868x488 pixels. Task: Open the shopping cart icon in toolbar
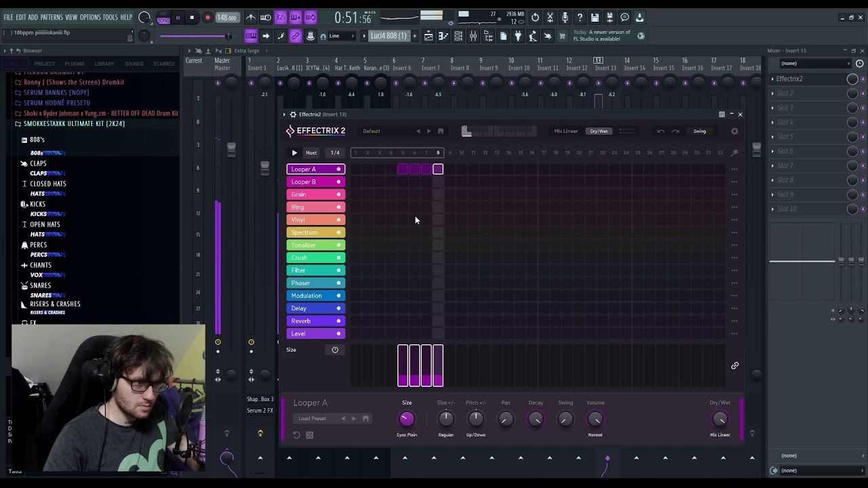[x=562, y=36]
